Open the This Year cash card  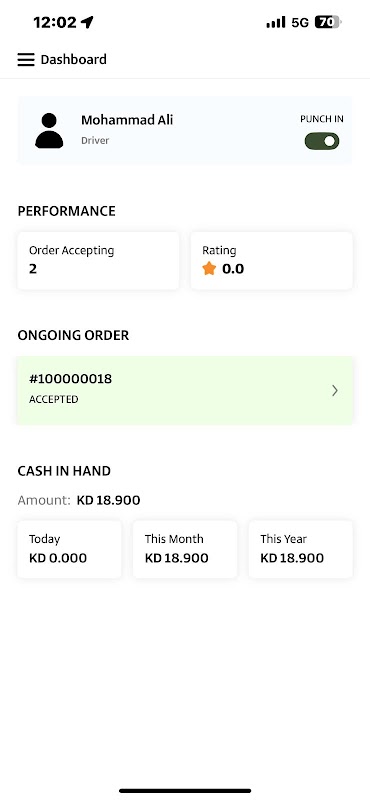[x=301, y=549]
